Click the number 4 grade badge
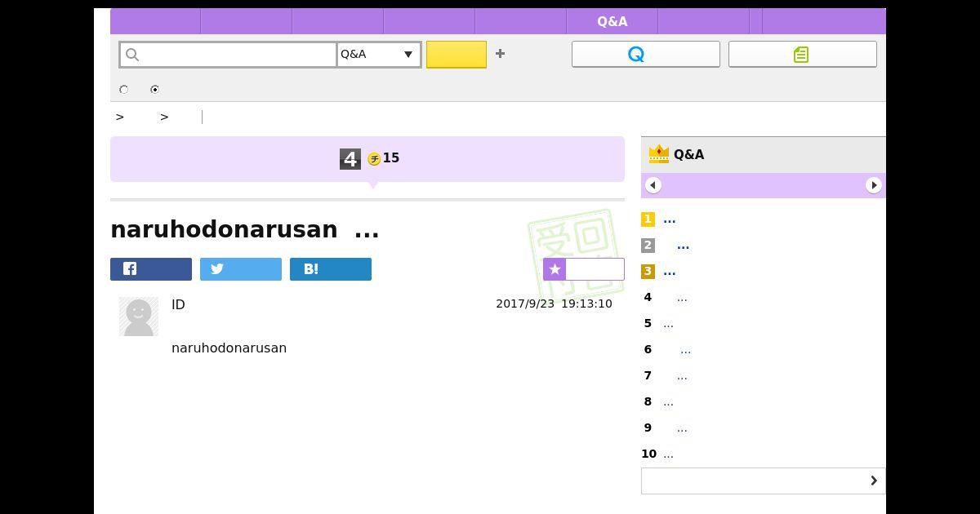Screen dimensions: 980x514 tap(350, 159)
